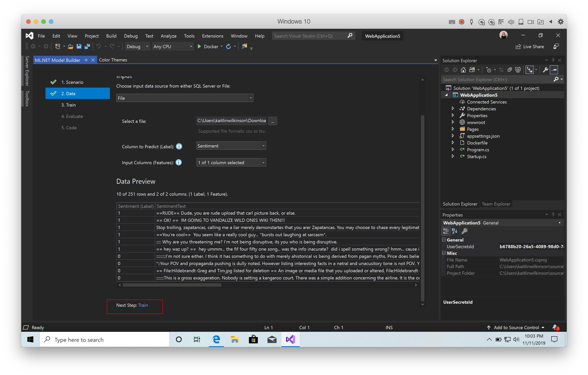Click the Live Share button
Viewport: 588px width, 375px height.
tap(530, 46)
